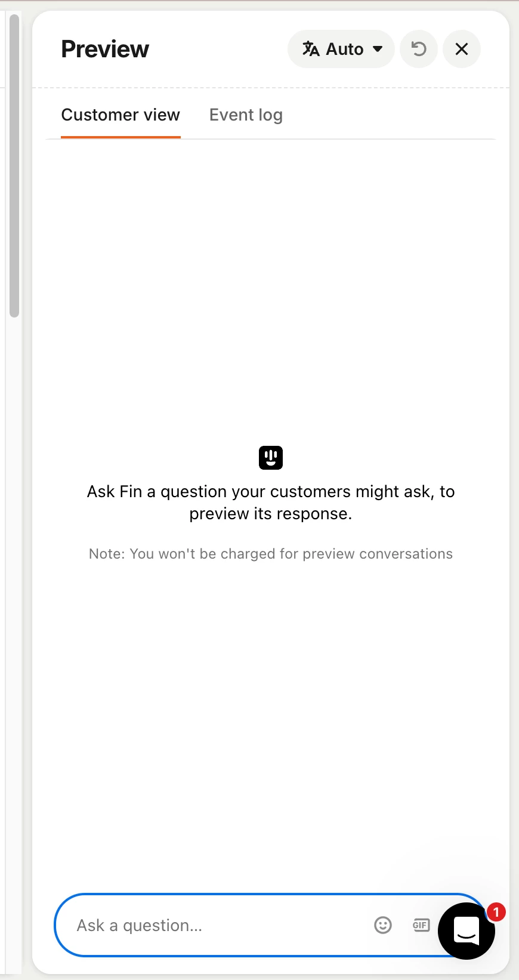Expand the caret arrow next to Auto
The image size is (519, 980).
(x=378, y=49)
